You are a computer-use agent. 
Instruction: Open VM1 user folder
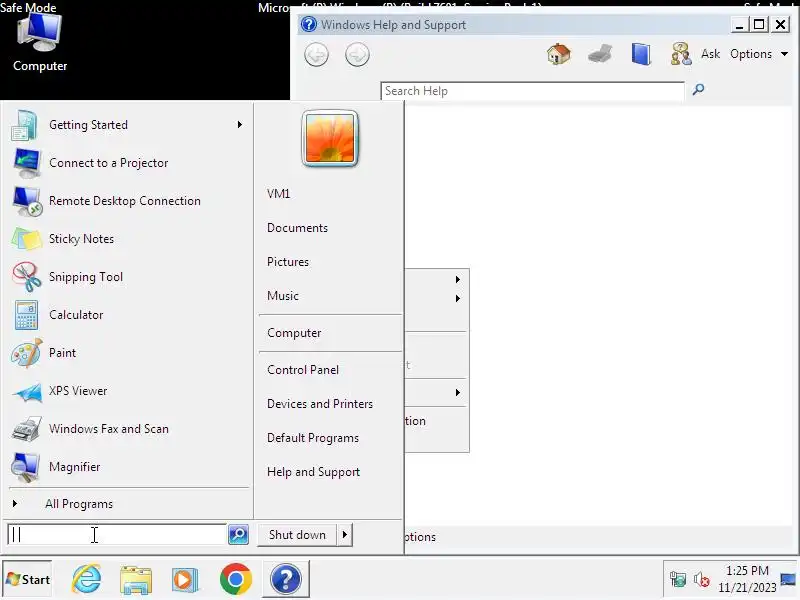(279, 194)
